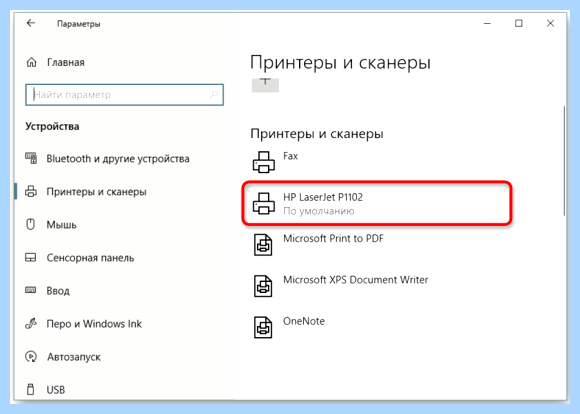580x414 pixels.
Task: Click the mouse icon in sidebar
Action: click(31, 224)
